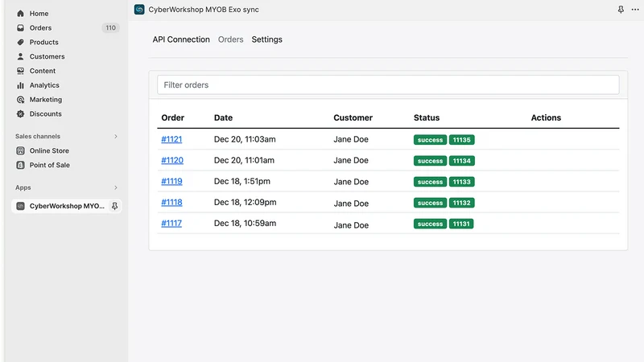
Task: Click the CyberWorkshop logo in header
Action: (139, 10)
